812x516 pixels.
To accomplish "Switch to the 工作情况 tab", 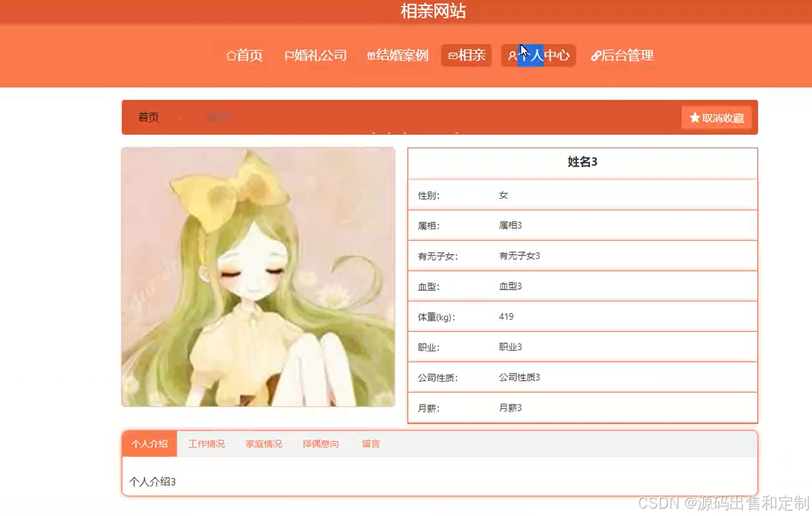I will coord(206,443).
